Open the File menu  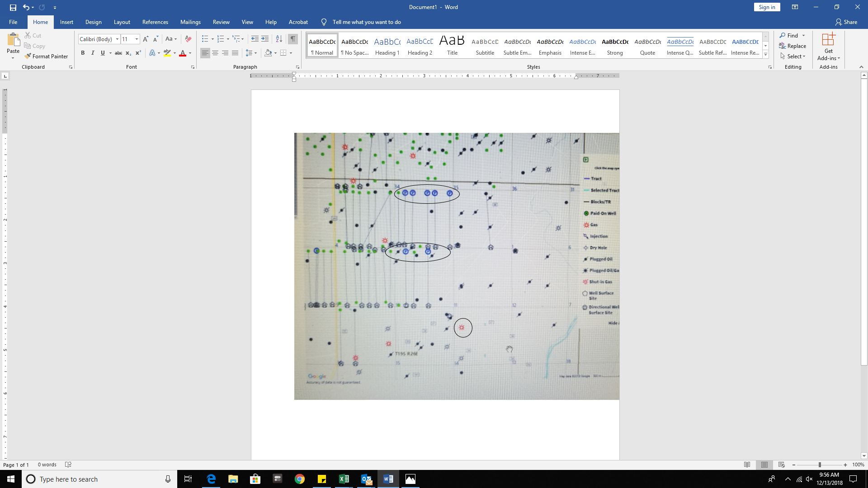[x=13, y=22]
